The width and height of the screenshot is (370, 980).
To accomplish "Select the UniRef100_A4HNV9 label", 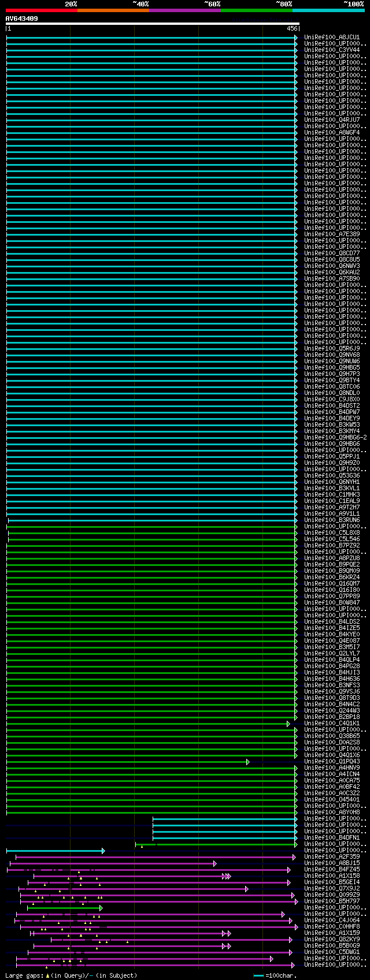I will [x=332, y=768].
